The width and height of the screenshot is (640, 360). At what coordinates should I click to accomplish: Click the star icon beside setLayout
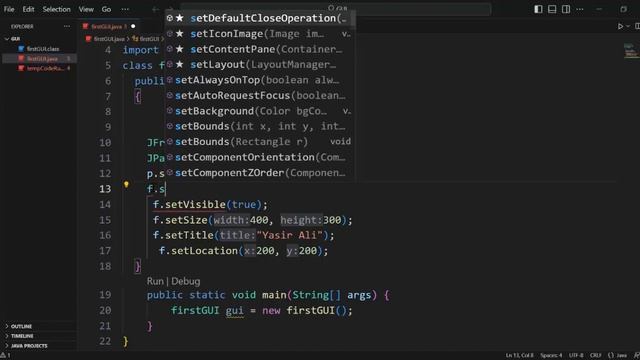[180, 64]
